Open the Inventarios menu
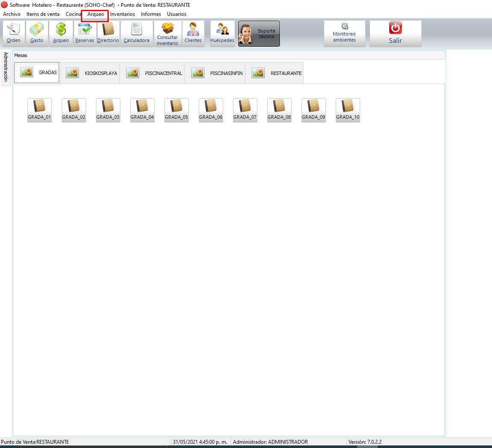The height and width of the screenshot is (448, 492). tap(122, 14)
